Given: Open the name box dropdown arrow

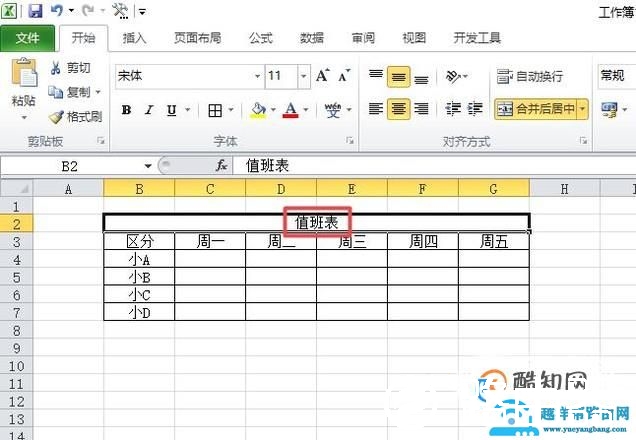Looking at the screenshot, I should 148,166.
